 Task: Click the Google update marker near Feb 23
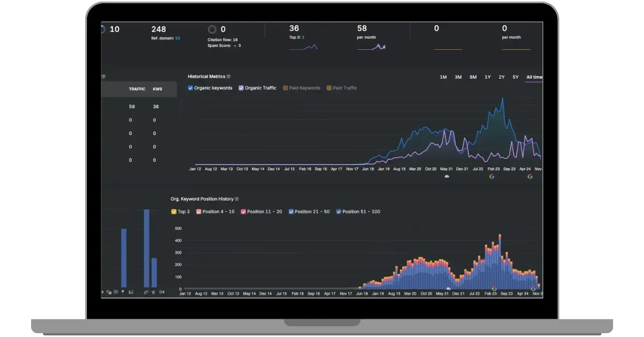coord(492,176)
